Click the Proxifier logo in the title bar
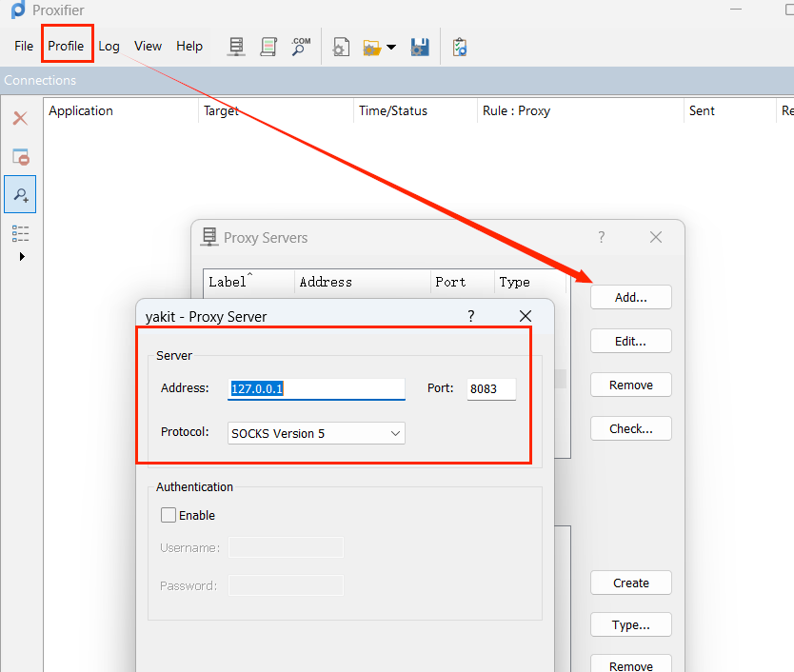794x672 pixels. tap(18, 10)
